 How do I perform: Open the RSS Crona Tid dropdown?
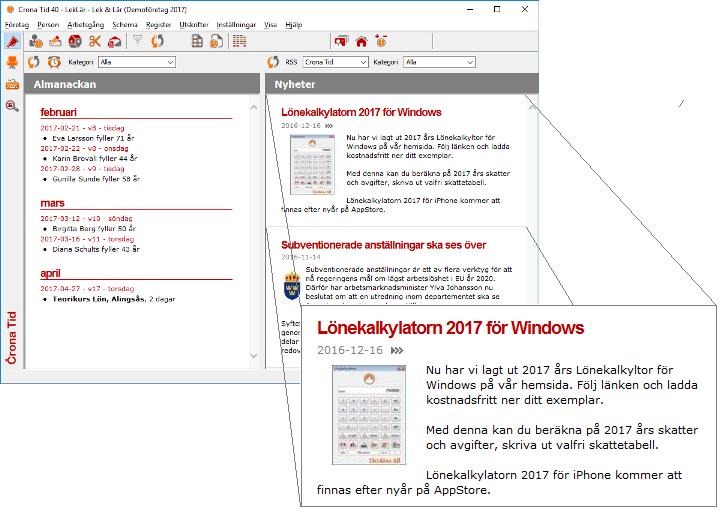click(x=336, y=62)
